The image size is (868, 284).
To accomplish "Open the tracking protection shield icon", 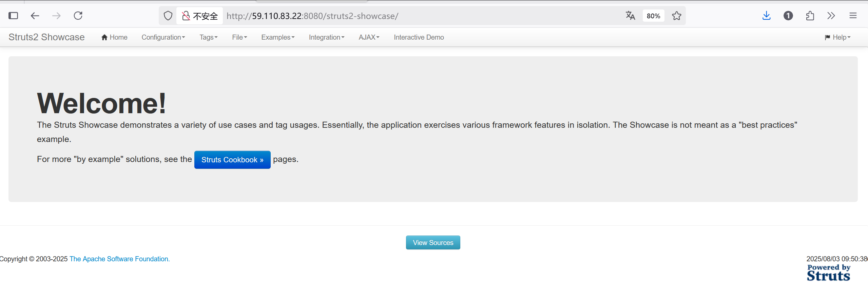I will pos(168,16).
